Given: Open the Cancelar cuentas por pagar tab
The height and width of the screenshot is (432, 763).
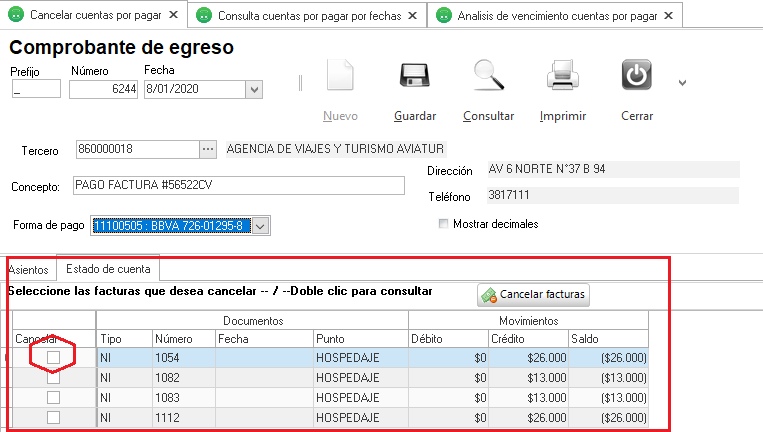Looking at the screenshot, I should pyautogui.click(x=95, y=15).
